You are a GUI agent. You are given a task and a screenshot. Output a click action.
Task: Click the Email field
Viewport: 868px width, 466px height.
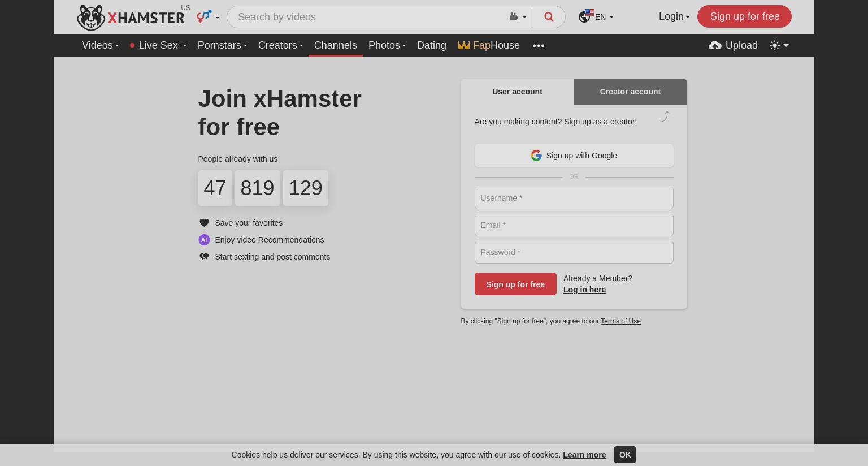[x=574, y=225]
